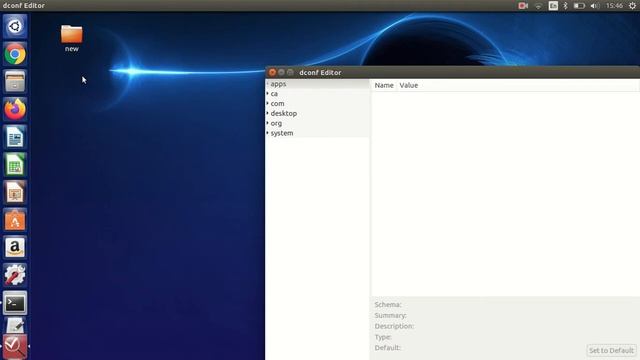This screenshot has height=360, width=640.
Task: Close the dconf Editor window
Action: [x=272, y=72]
